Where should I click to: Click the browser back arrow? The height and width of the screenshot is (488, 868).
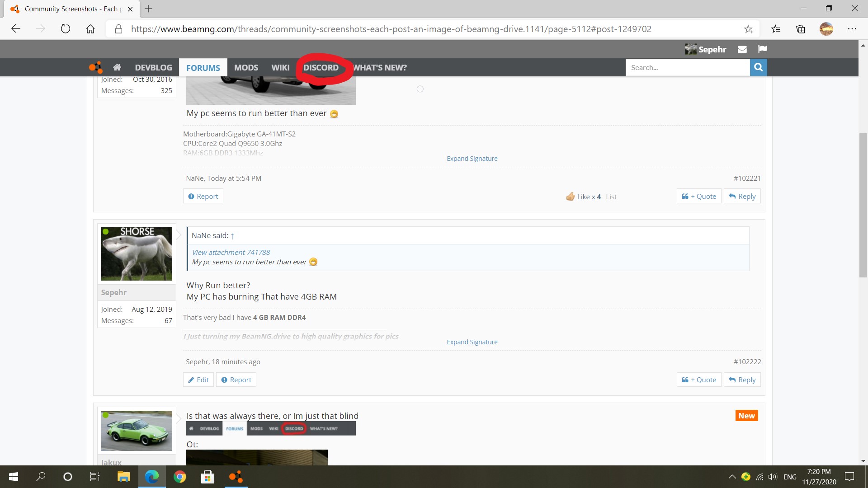point(16,29)
